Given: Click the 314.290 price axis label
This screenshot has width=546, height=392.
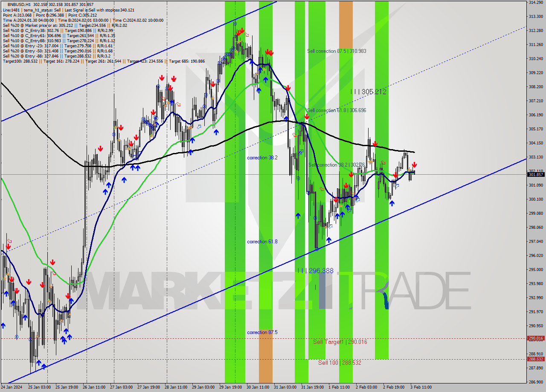Looking at the screenshot, I should point(535,3).
